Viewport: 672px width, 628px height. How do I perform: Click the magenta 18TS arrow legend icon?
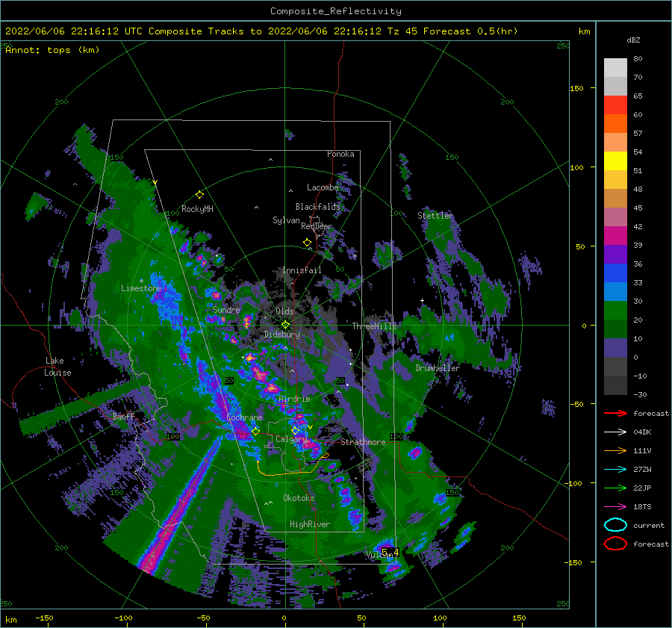point(615,506)
